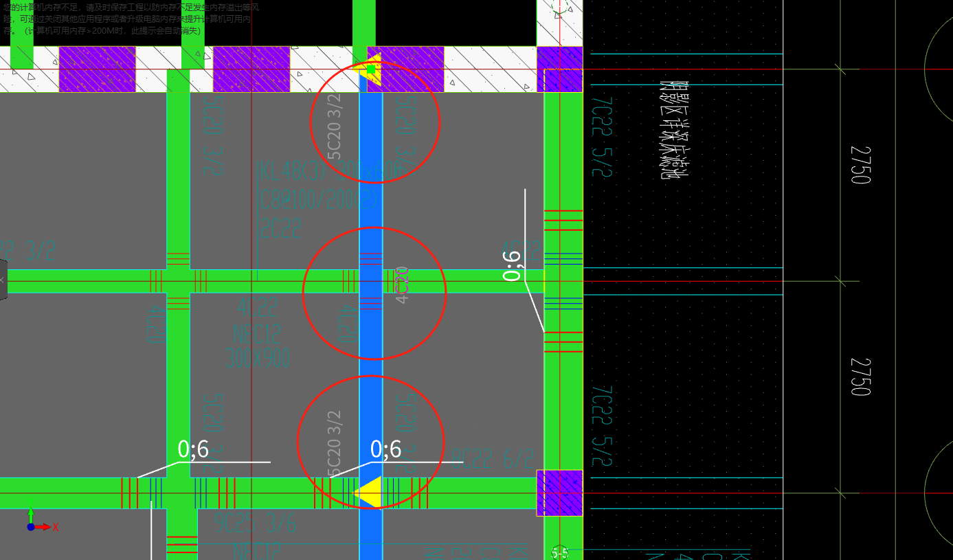The width and height of the screenshot is (953, 560).
Task: Click the grey 5C20 3/2 label near the green grip
Action: point(335,127)
